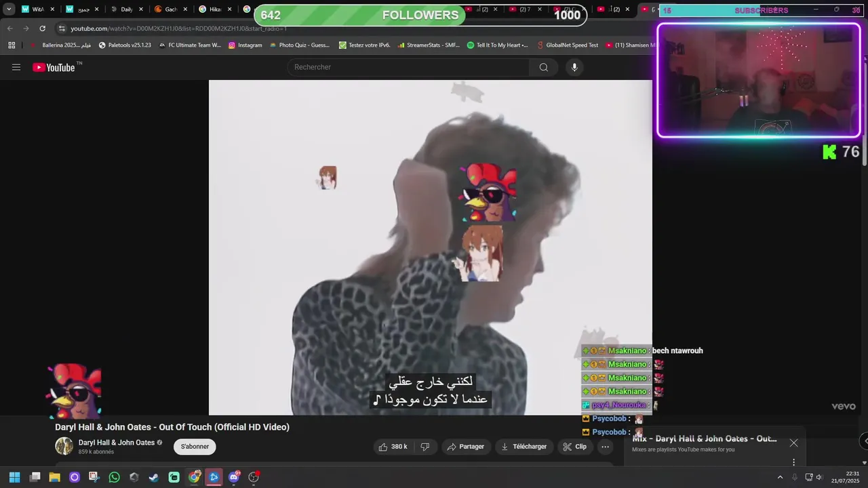Open the Daryl Hall & John Oates channel name
The image size is (868, 488).
click(117, 443)
